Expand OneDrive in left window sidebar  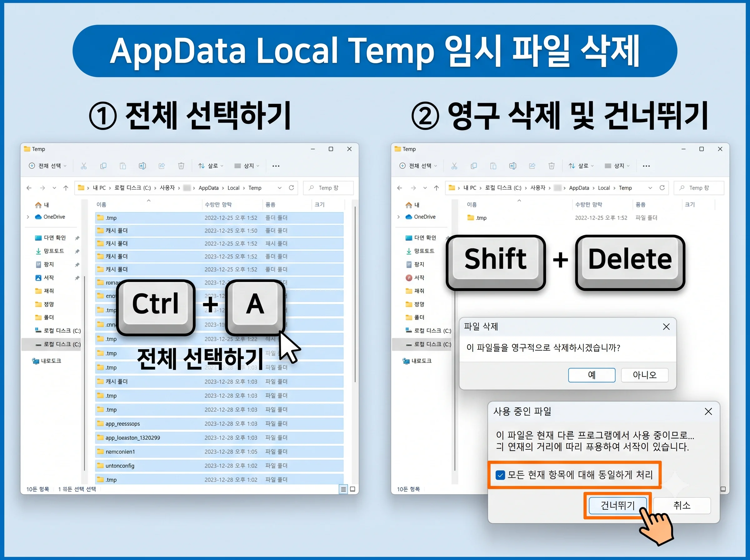click(x=28, y=217)
